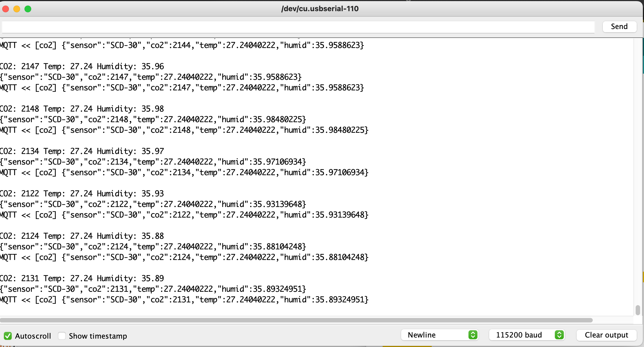This screenshot has width=644, height=347.
Task: Click the green zoom window button
Action: [x=28, y=9]
